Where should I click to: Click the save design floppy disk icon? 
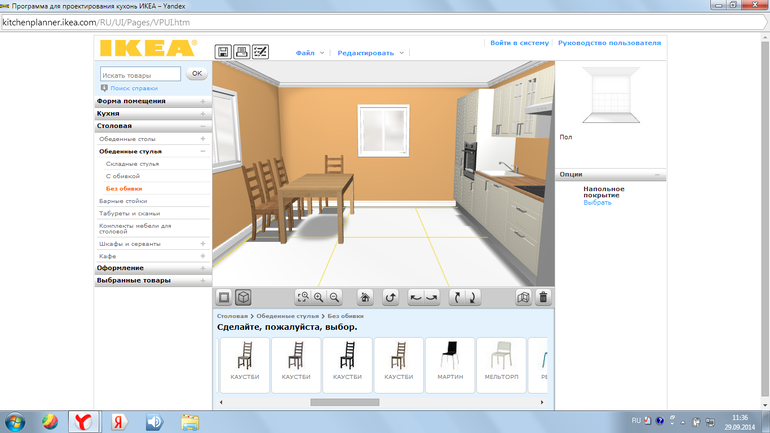pyautogui.click(x=223, y=52)
